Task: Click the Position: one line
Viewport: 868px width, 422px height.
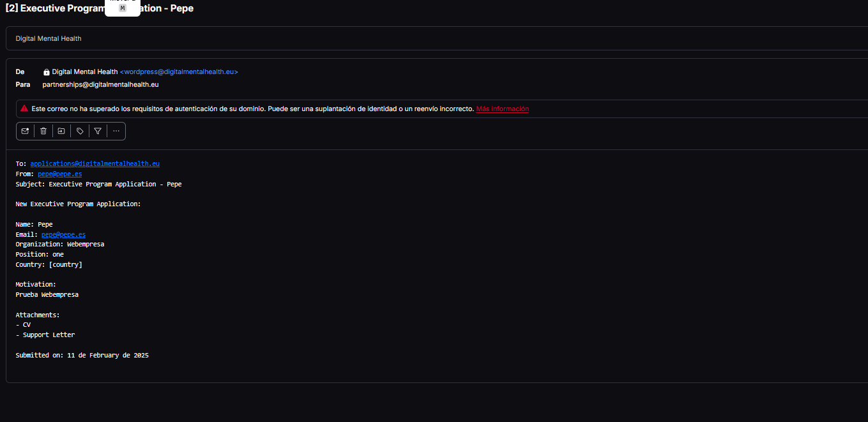Action: point(40,254)
